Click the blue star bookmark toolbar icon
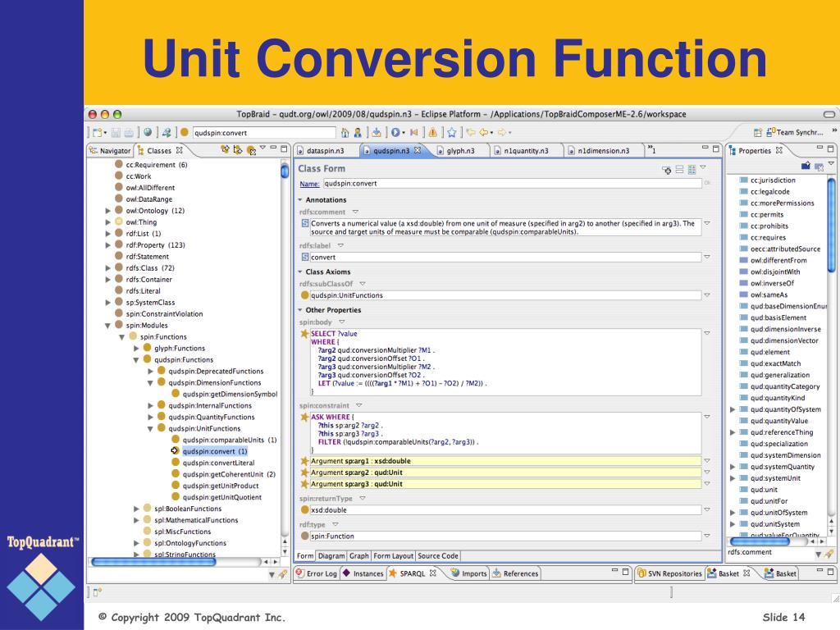This screenshot has height=630, width=840. pyautogui.click(x=452, y=132)
